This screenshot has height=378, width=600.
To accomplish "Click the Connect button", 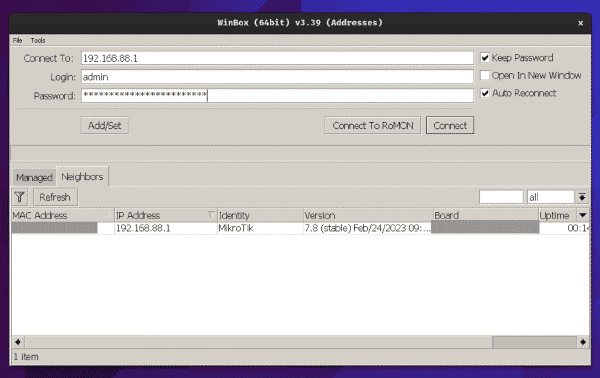I will point(450,125).
